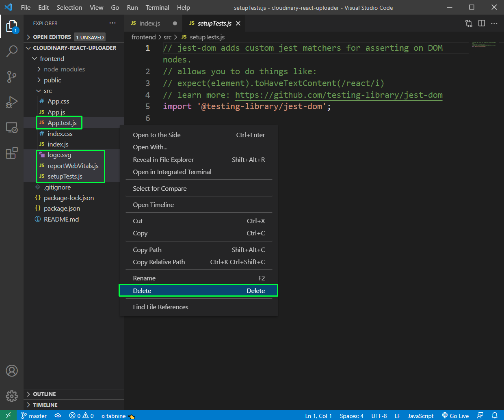Click the Explorer more actions ellipsis
The image size is (504, 420).
point(112,23)
